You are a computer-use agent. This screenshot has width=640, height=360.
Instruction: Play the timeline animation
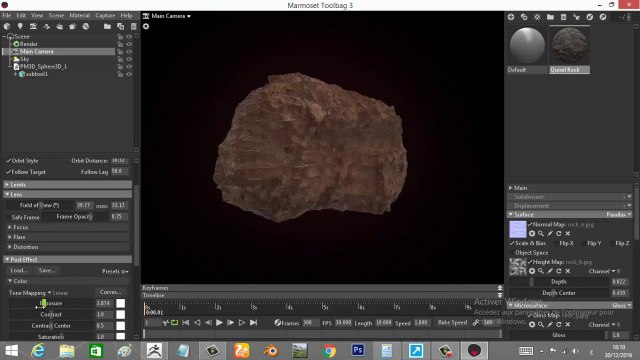tap(219, 322)
